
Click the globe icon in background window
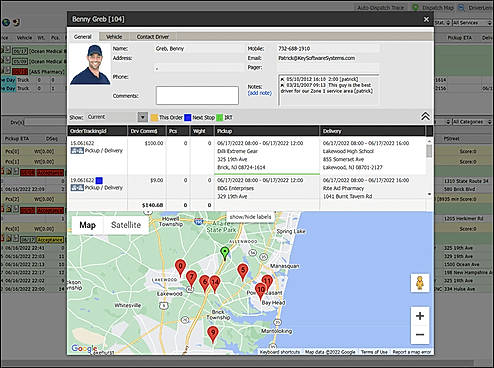click(x=6, y=22)
